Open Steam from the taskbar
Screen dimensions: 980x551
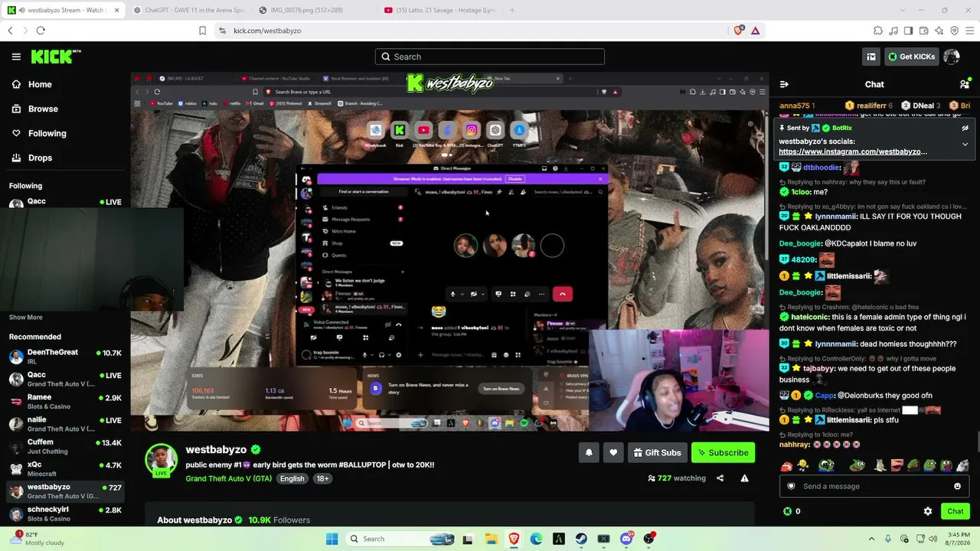581,539
